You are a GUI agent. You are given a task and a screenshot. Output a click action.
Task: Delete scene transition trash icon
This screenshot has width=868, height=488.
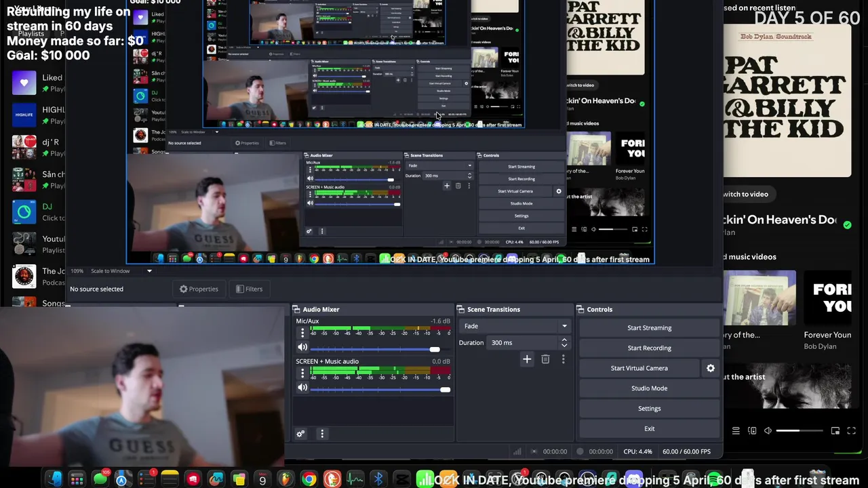pos(545,359)
